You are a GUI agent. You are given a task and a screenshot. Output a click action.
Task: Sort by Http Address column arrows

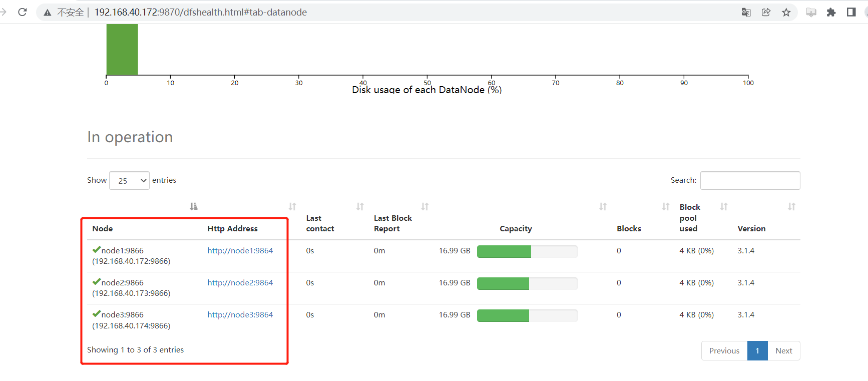click(292, 206)
